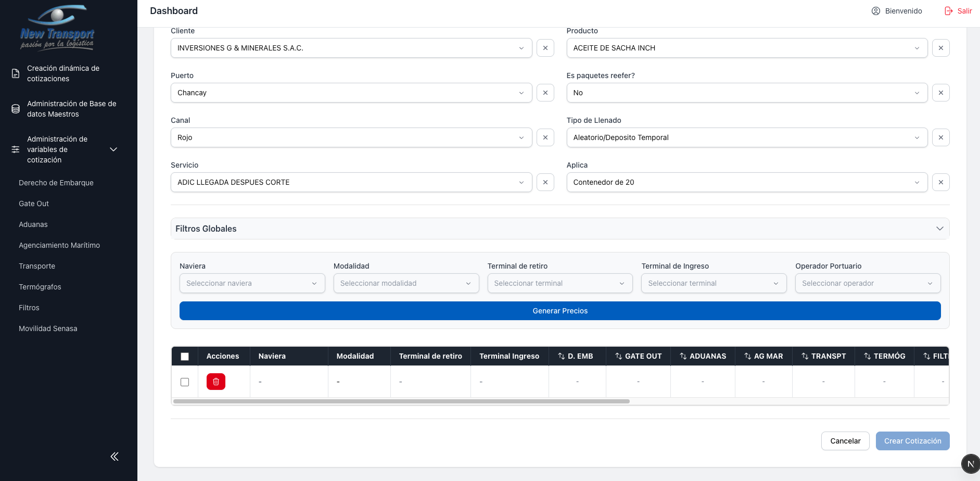Clear the Puerto Chancay selection
Viewport: 980px width, 481px height.
[545, 93]
